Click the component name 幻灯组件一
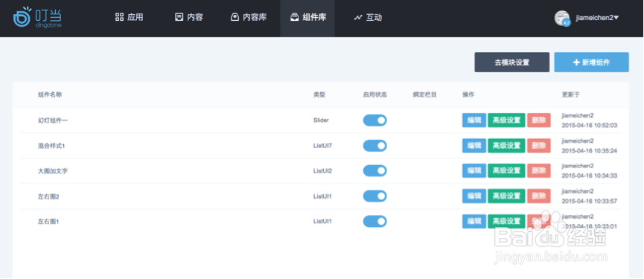 click(53, 121)
